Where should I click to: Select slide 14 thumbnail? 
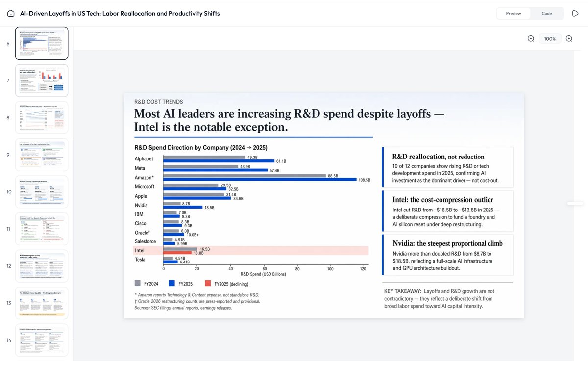tap(42, 340)
